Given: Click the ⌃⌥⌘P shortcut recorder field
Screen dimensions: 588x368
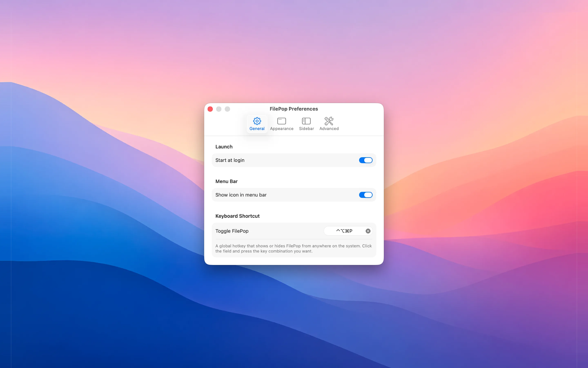Looking at the screenshot, I should coord(348,231).
